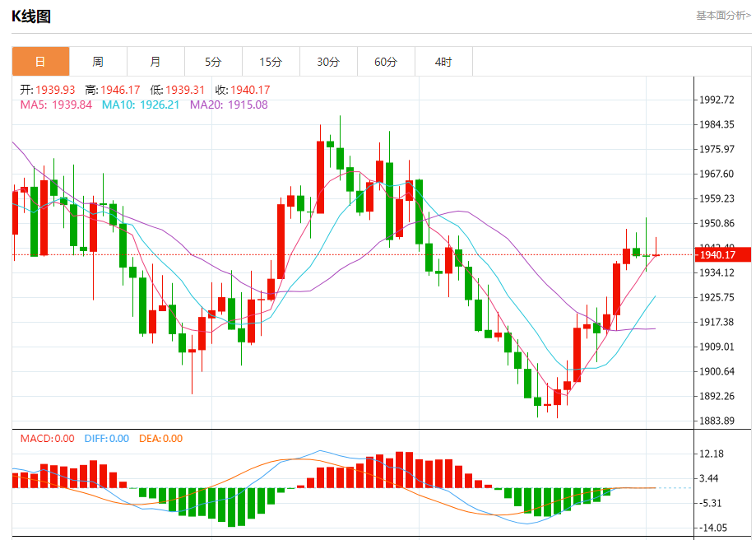Switch to the 周 weekly tab

(98, 61)
